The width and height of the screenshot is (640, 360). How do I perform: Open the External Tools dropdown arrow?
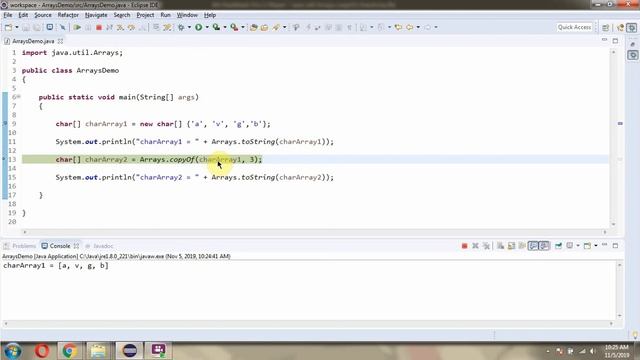pos(243,27)
